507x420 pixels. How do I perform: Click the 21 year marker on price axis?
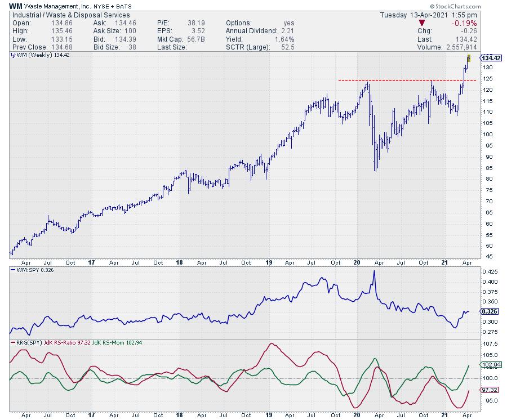click(x=445, y=263)
